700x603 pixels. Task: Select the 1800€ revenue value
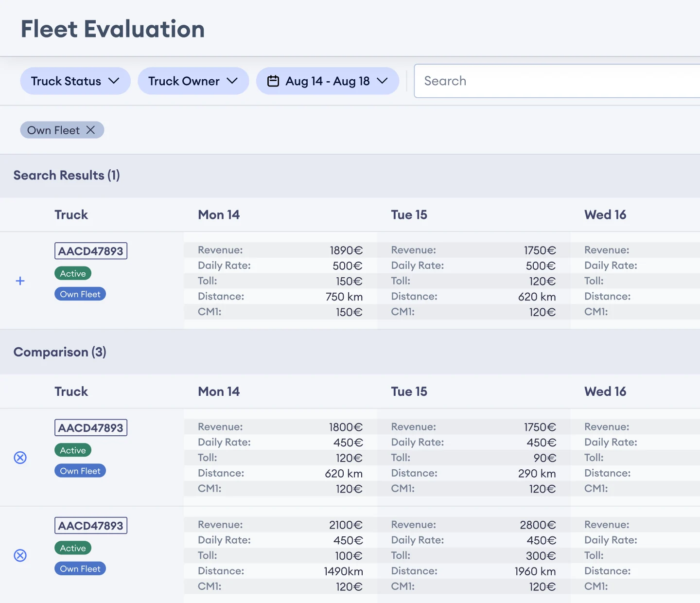pyautogui.click(x=346, y=427)
